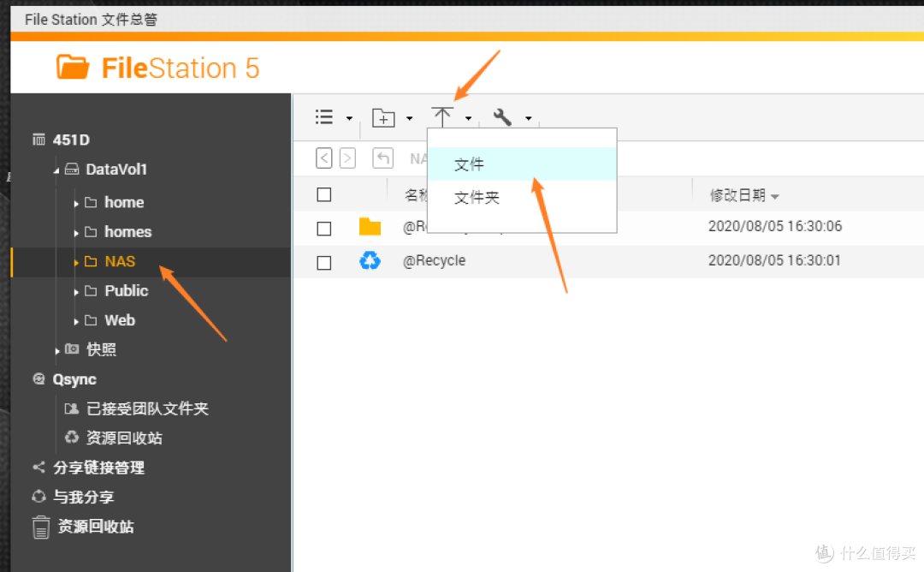Select the NAS folder in tree
The height and width of the screenshot is (572, 924).
point(121,261)
